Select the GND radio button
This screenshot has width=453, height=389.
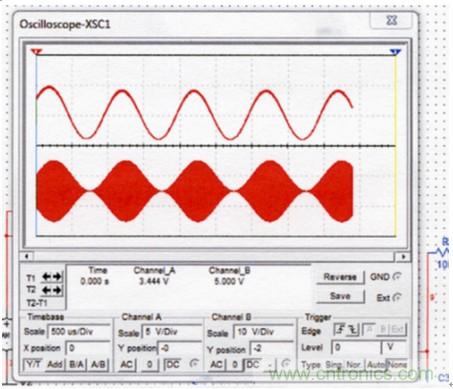(397, 276)
